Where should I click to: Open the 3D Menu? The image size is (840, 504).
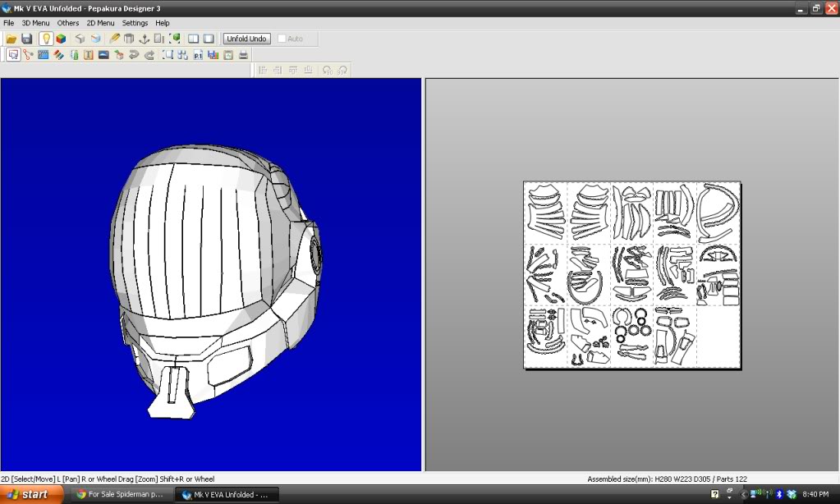click(35, 23)
